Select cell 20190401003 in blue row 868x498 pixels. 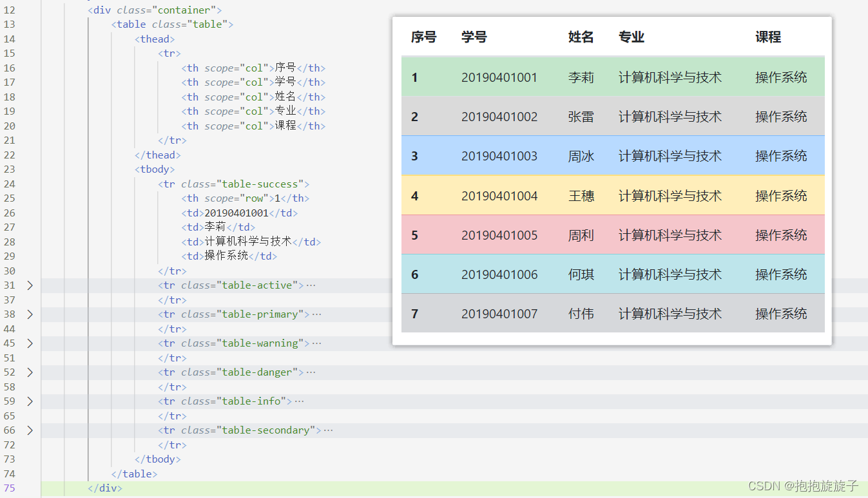tap(499, 156)
